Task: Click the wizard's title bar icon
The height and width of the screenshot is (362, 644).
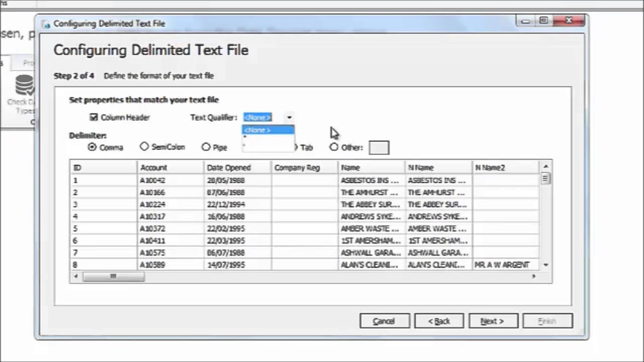Action: [x=45, y=23]
